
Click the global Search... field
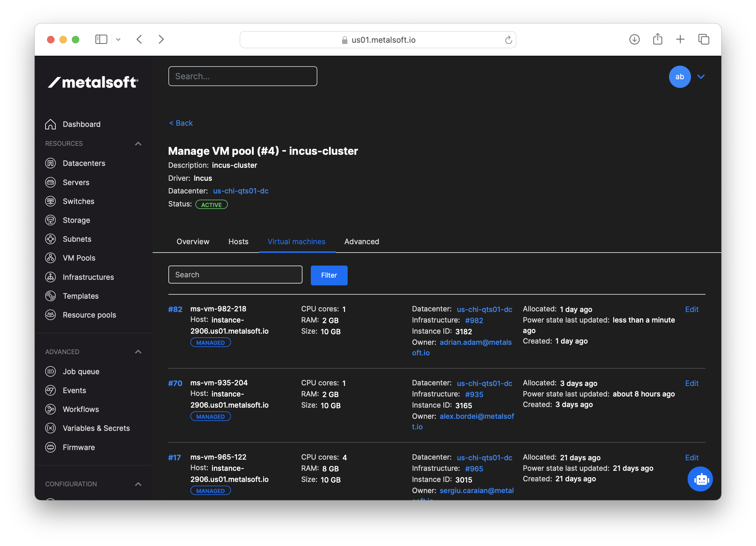pos(243,76)
